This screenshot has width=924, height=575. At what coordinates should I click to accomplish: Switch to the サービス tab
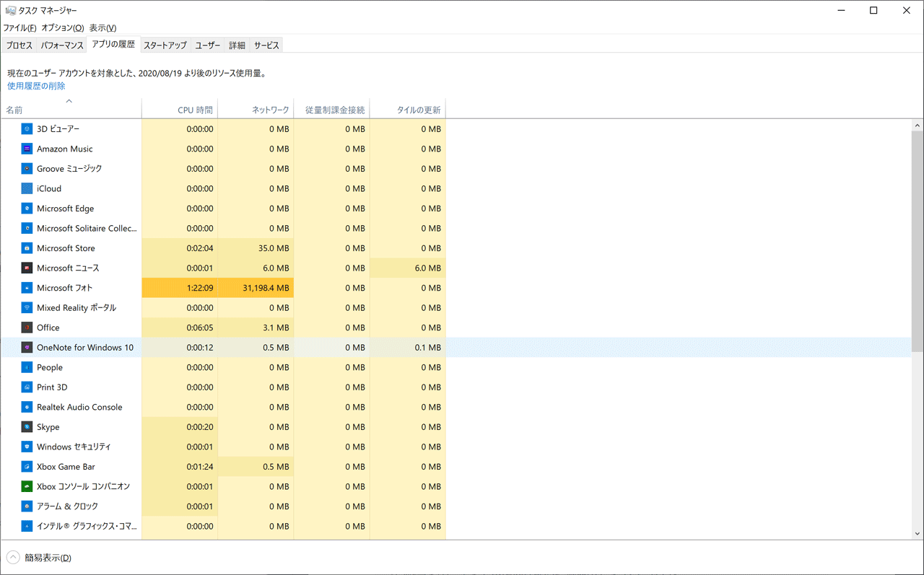point(266,45)
